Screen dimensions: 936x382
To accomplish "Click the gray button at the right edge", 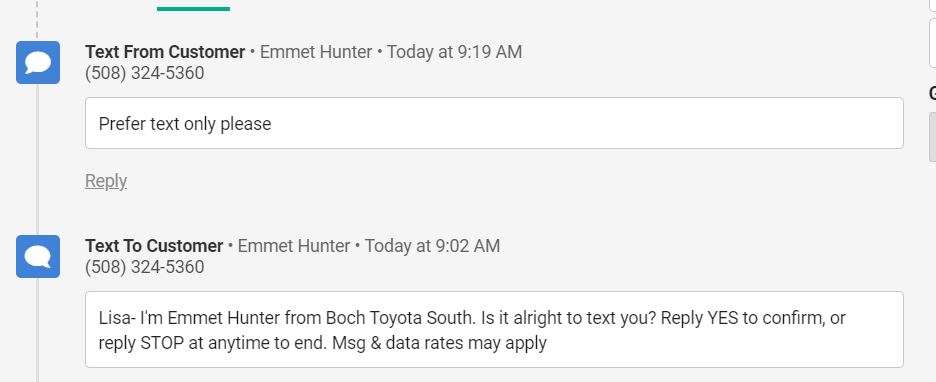I will (x=932, y=137).
